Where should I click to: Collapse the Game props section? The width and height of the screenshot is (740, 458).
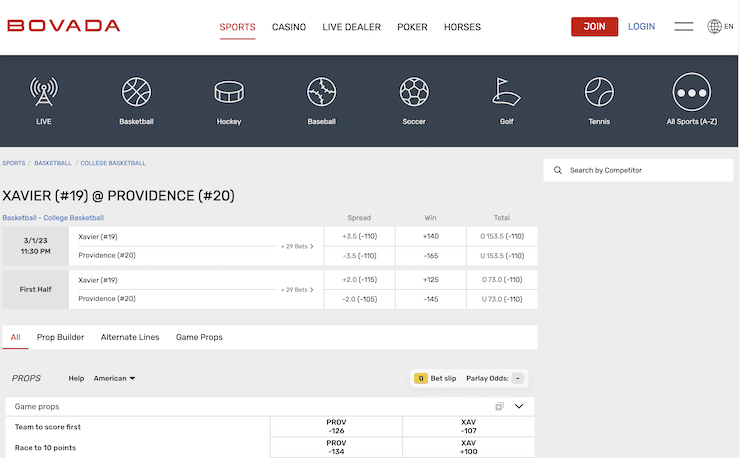519,406
